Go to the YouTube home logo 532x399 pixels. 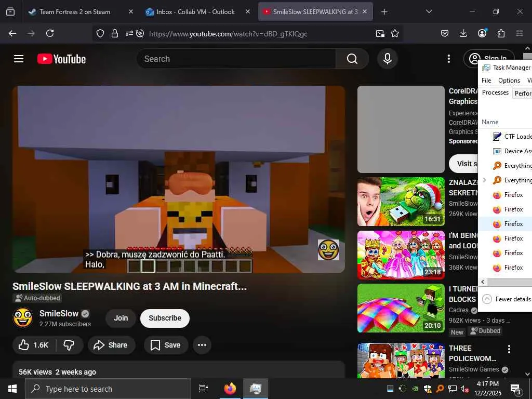tap(61, 59)
